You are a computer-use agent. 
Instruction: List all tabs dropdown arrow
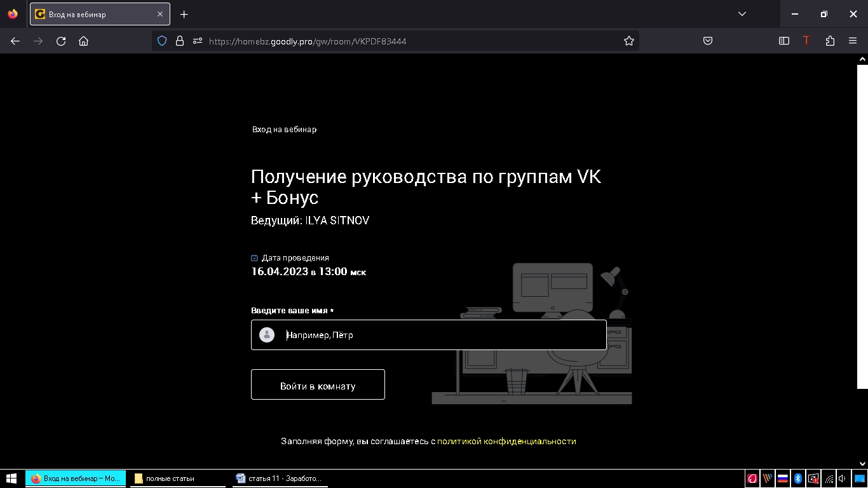(x=742, y=14)
